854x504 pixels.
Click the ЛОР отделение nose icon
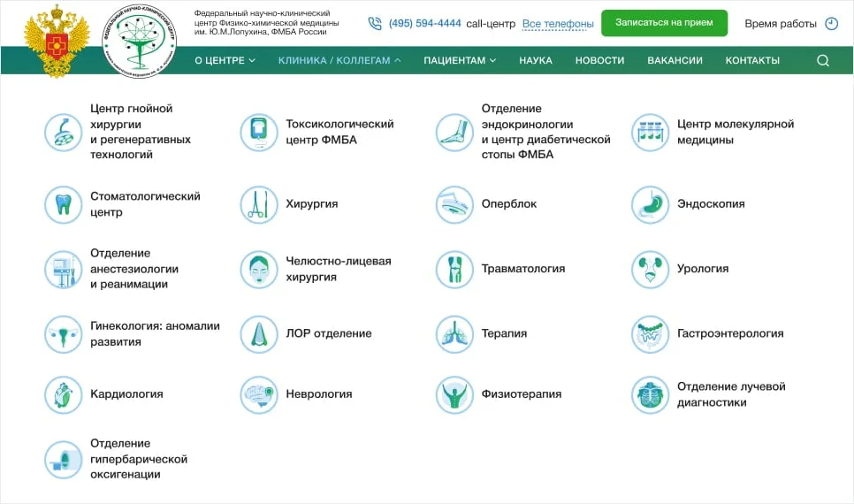click(258, 334)
